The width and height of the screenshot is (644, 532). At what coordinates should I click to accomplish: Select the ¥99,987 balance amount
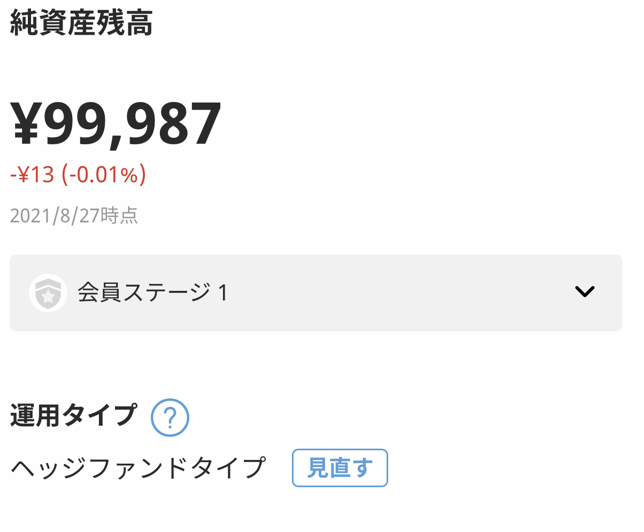(x=116, y=124)
